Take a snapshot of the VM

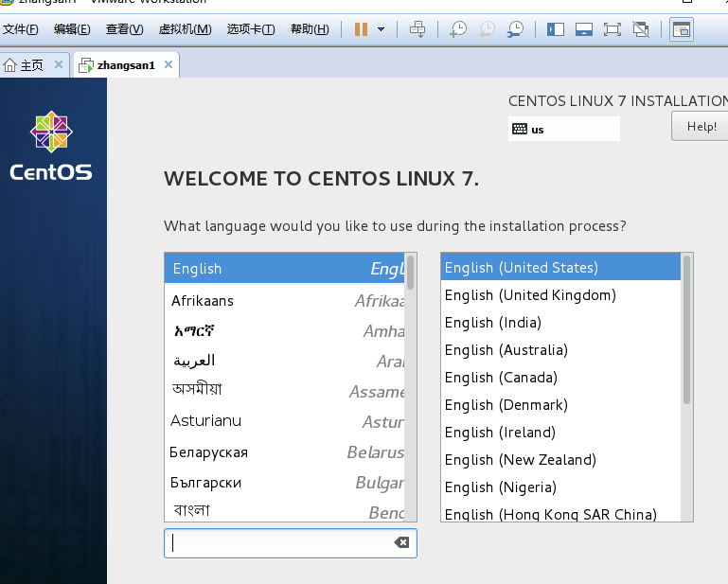coord(458,29)
